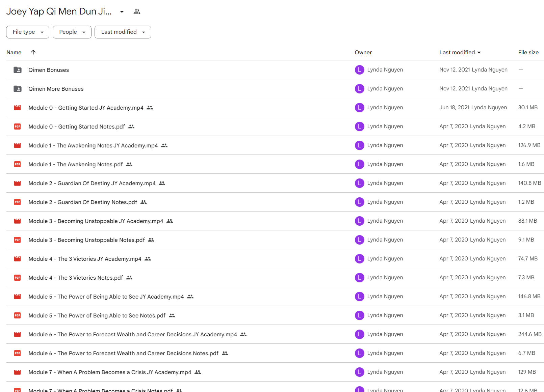The image size is (544, 392).
Task: Click the shared folder people icon beside title
Action: click(x=137, y=12)
